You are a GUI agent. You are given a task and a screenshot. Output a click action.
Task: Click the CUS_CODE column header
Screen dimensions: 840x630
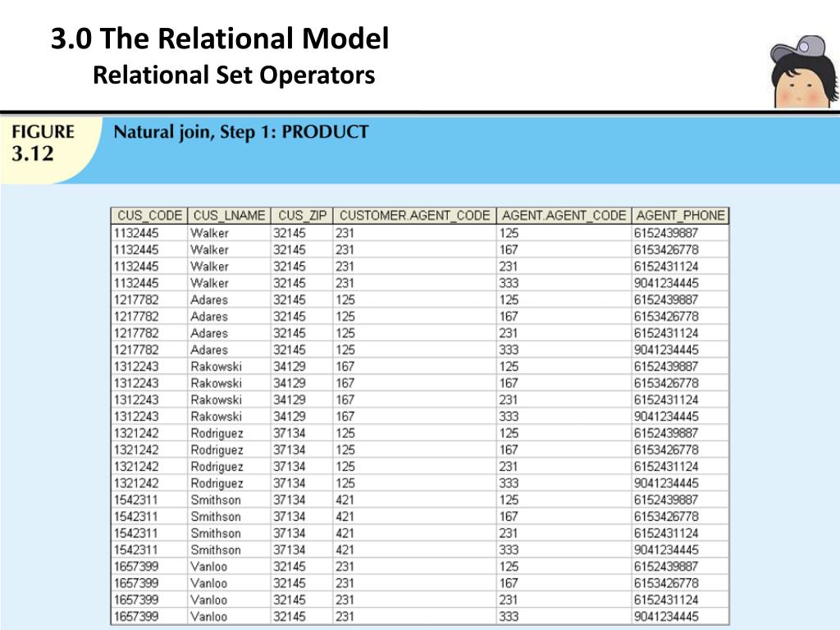tap(149, 216)
